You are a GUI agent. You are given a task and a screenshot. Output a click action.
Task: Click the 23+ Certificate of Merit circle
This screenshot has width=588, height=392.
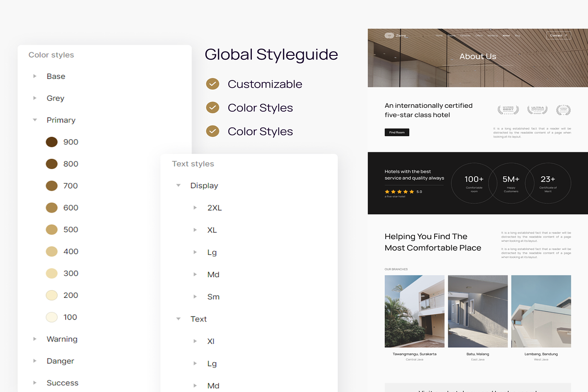click(548, 183)
